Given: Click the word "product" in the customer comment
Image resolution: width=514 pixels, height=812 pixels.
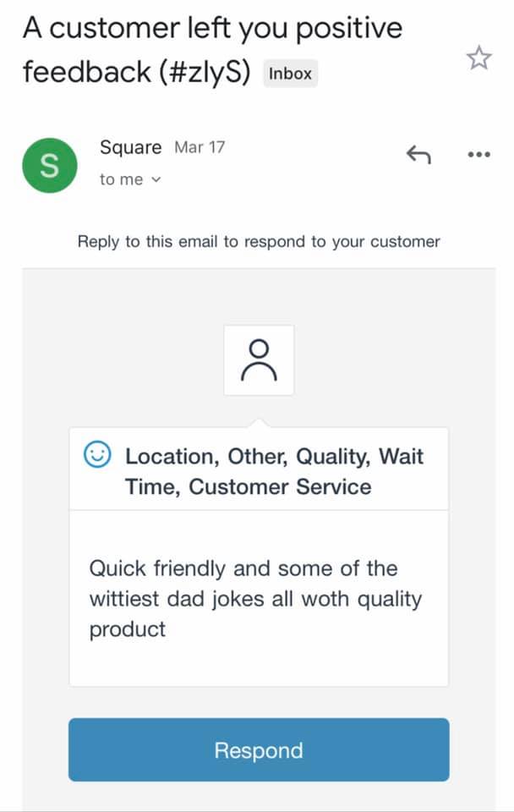Looking at the screenshot, I should (128, 629).
